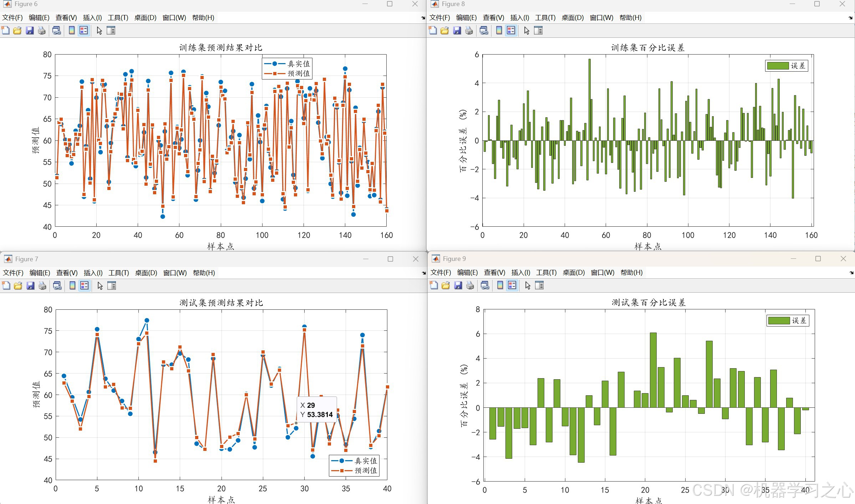Click the dock arrow at Figure 8 menu bar right edge

pos(850,18)
